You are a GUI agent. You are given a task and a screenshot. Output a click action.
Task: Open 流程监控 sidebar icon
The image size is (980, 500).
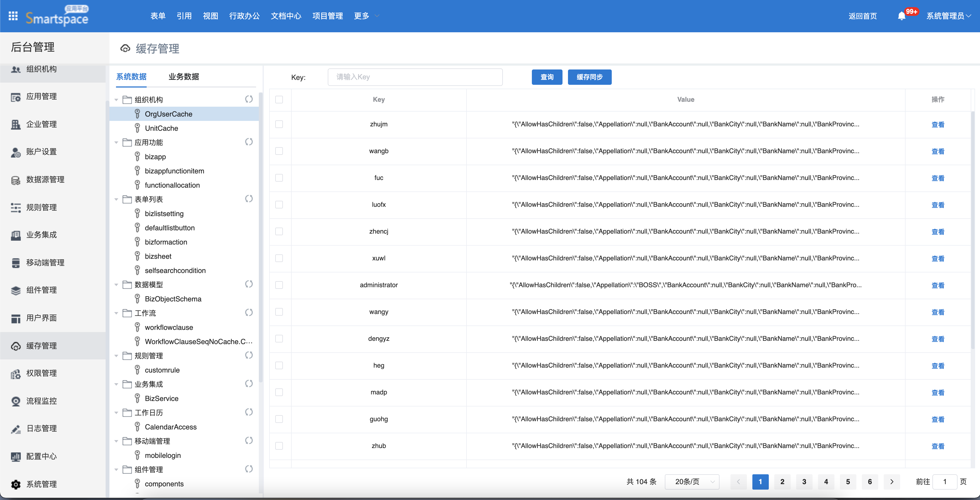coord(16,401)
